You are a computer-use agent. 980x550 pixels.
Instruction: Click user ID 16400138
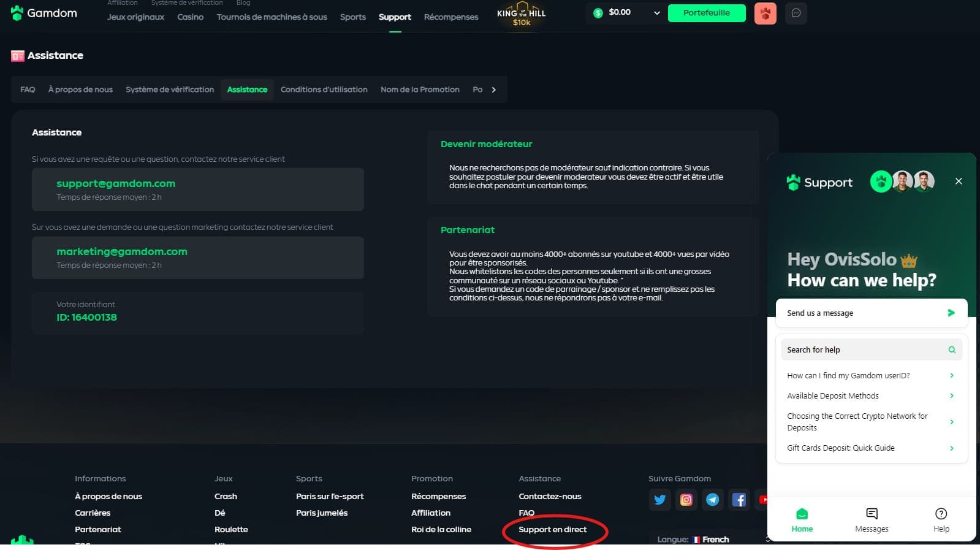86,317
